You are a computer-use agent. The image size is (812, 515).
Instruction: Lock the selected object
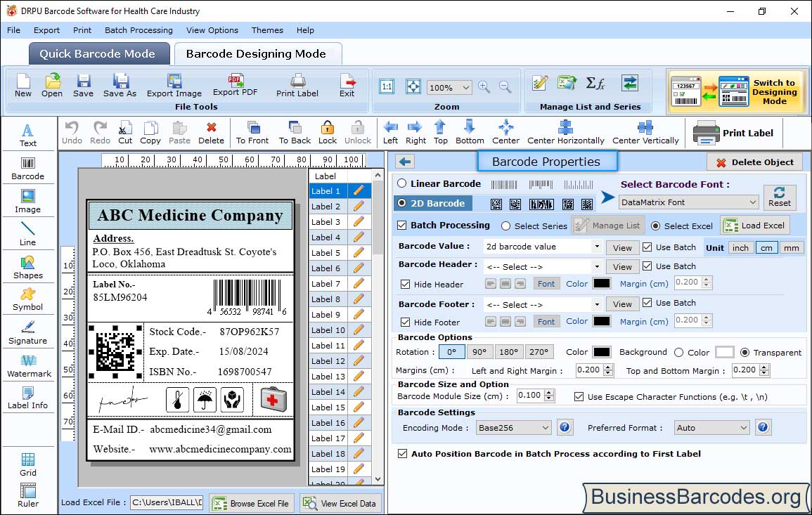(328, 133)
